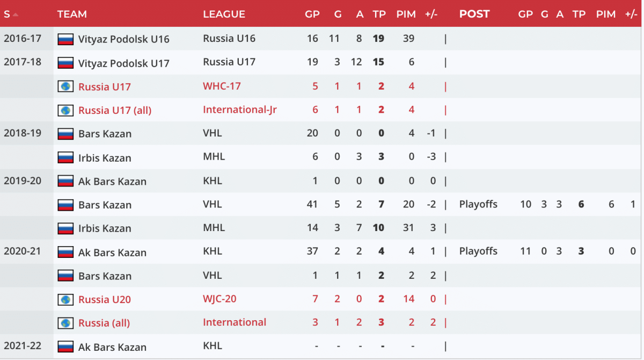
Task: Sort by the TEAM column header
Action: (x=72, y=15)
